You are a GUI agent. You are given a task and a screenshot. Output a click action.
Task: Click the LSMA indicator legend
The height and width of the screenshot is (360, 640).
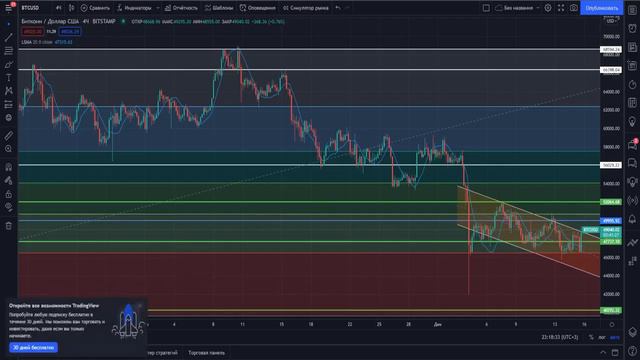[47, 42]
